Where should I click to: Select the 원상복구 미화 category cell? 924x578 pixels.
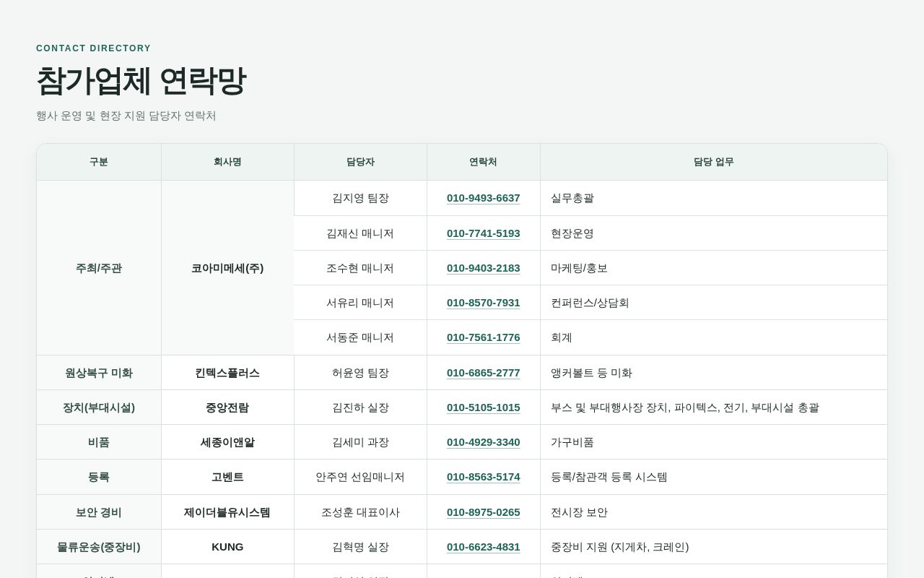[99, 373]
